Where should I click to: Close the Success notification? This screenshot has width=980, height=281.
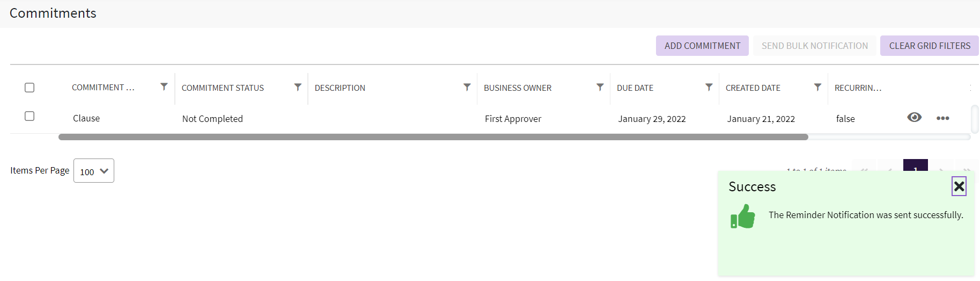click(x=959, y=186)
